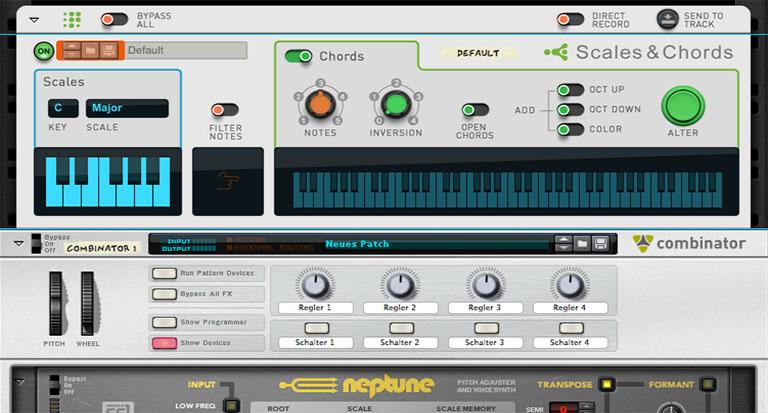The width and height of the screenshot is (768, 413).
Task: Click the Regler 4 knob
Action: coord(570,284)
